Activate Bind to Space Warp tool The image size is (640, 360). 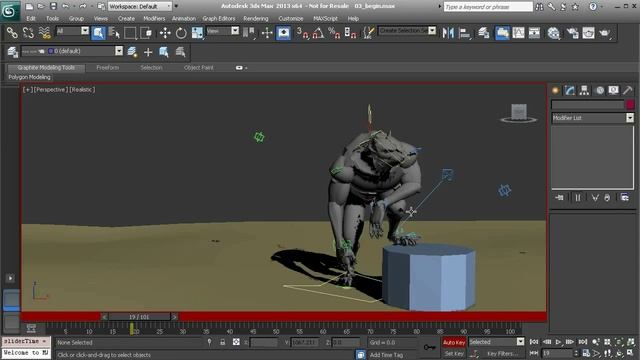pos(44,33)
